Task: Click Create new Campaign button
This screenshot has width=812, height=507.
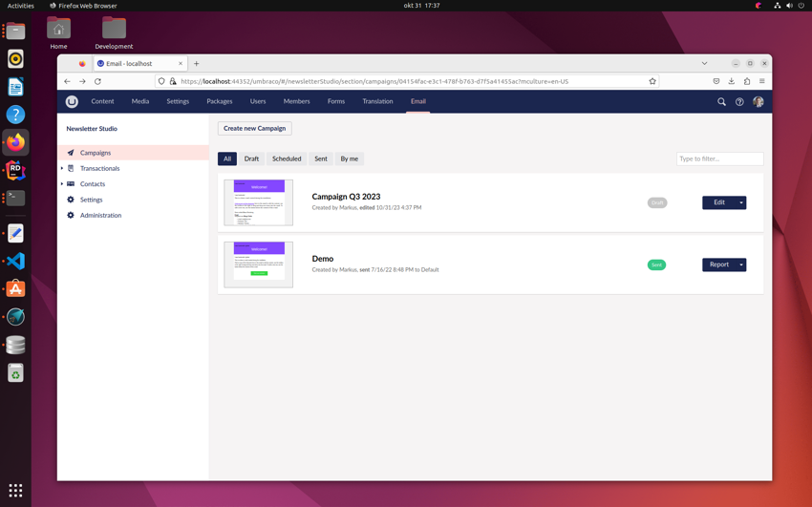Action: [x=254, y=128]
